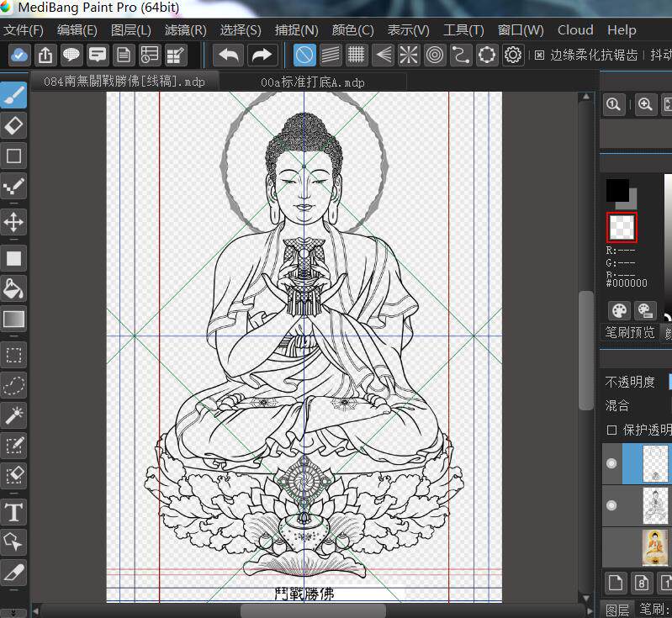The width and height of the screenshot is (672, 618).
Task: Open the 滤镜(R) menu
Action: coord(186,30)
